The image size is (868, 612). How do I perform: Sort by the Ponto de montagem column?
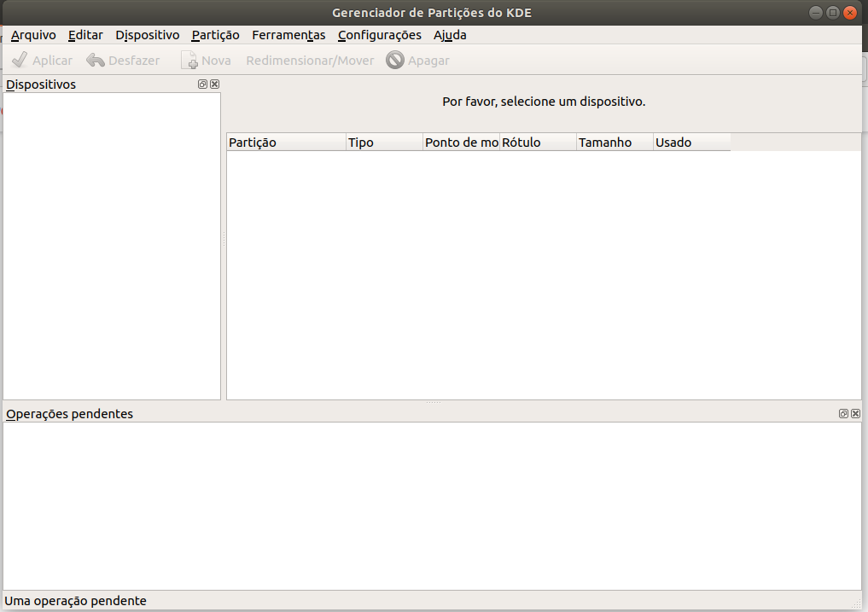pos(461,143)
